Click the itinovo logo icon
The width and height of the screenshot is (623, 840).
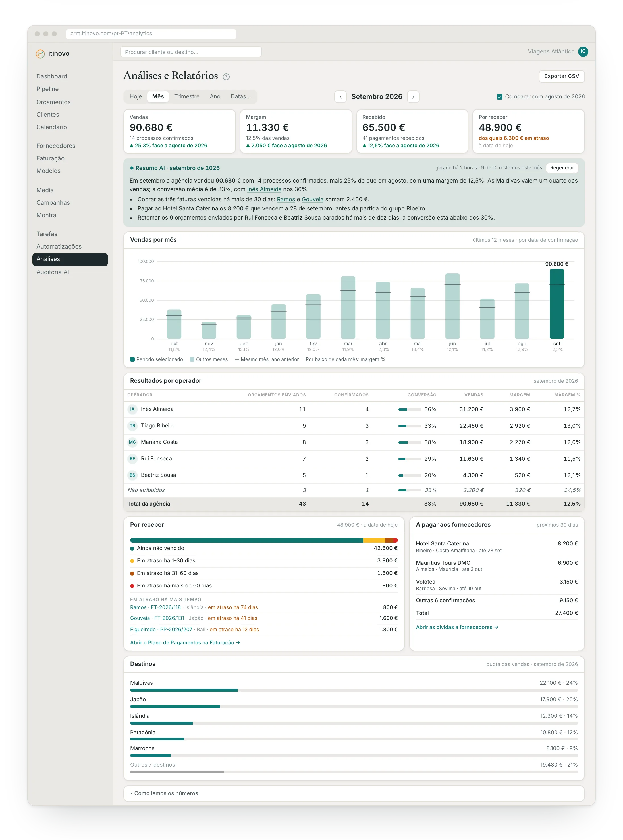pos(40,53)
